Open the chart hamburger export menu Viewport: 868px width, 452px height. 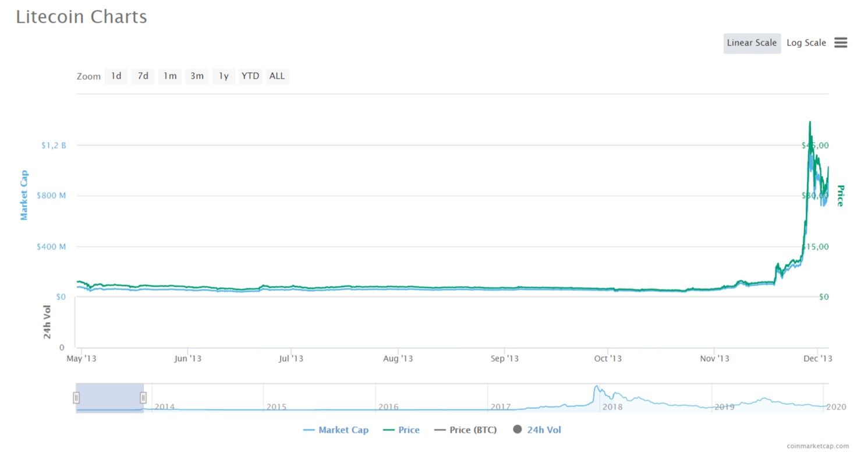click(x=840, y=43)
